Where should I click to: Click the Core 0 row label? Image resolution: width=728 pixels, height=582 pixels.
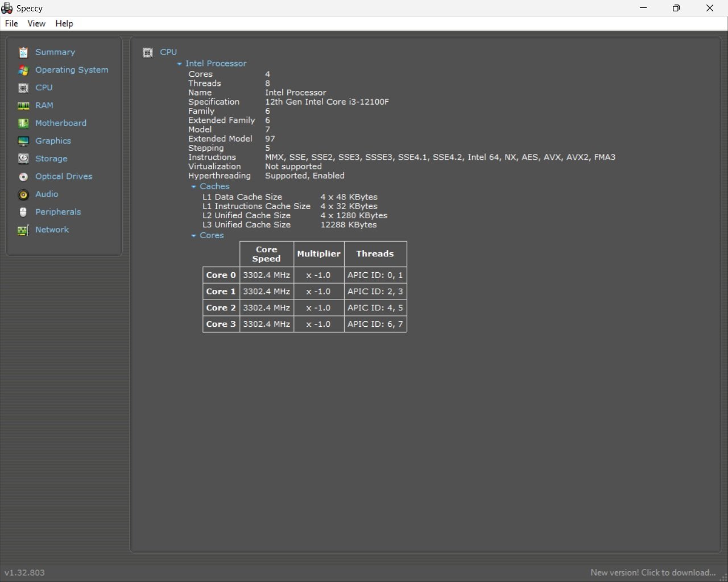pyautogui.click(x=221, y=275)
